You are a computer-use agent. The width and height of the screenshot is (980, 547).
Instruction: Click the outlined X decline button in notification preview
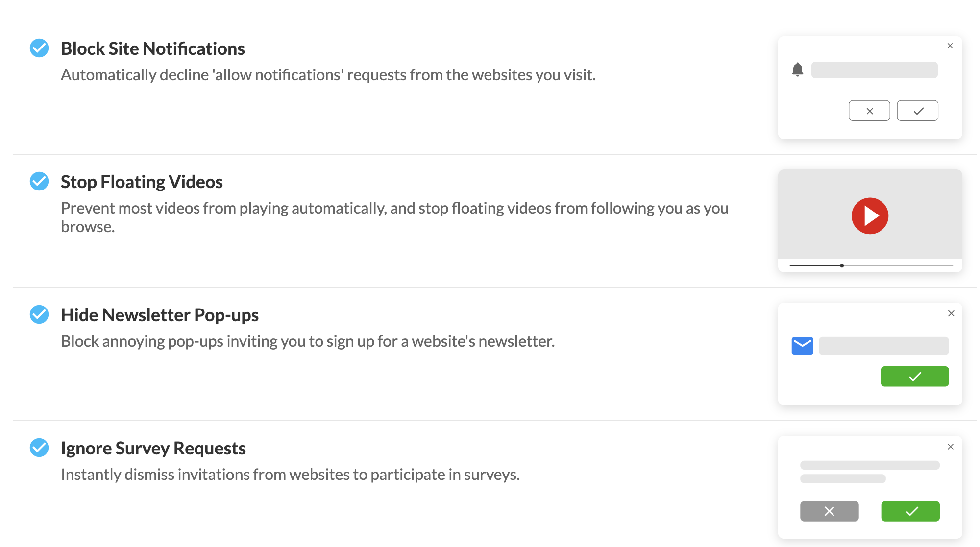869,111
